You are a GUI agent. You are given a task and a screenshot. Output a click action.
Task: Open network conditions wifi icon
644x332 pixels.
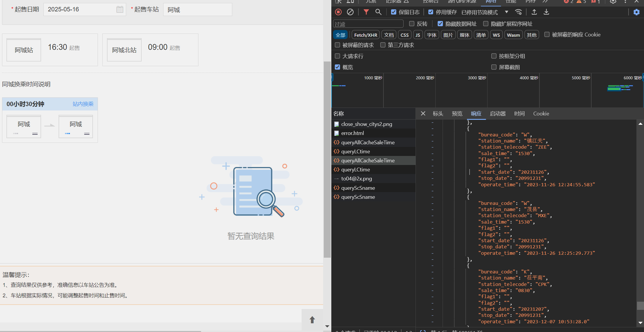pyautogui.click(x=518, y=12)
